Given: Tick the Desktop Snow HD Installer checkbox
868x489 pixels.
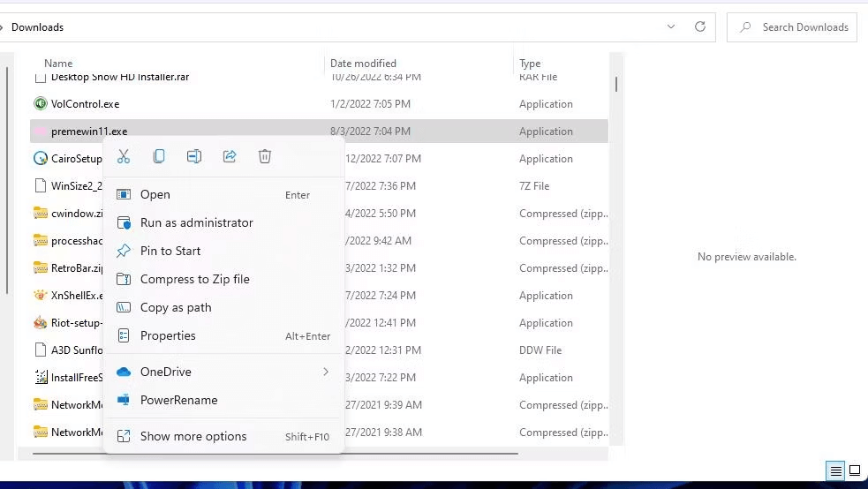Looking at the screenshot, I should 41,78.
